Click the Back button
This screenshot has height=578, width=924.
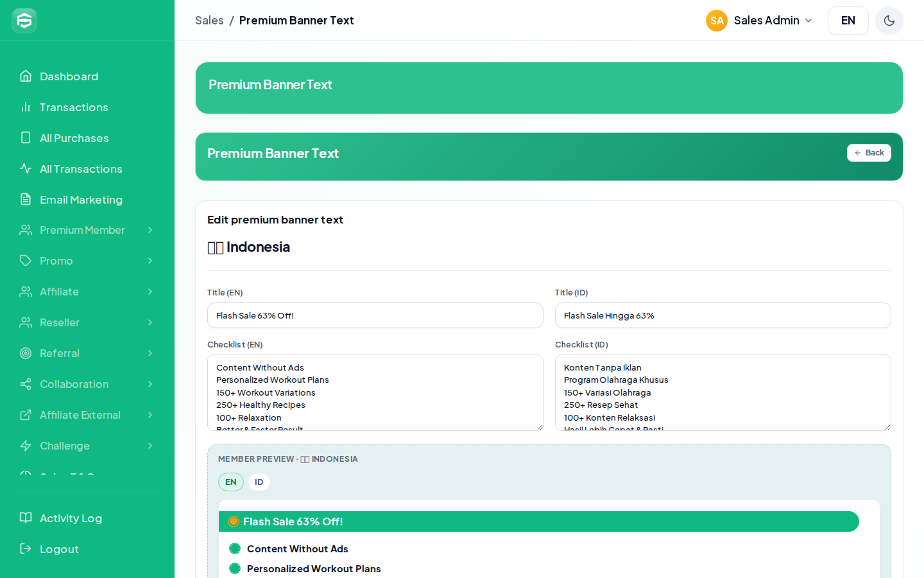(869, 153)
